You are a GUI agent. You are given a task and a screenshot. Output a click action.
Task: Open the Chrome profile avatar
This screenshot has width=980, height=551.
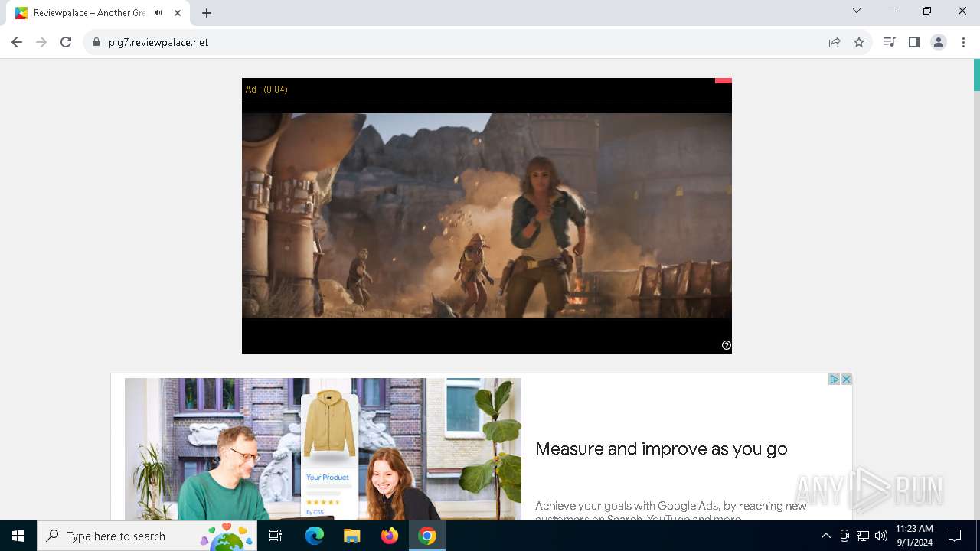tap(939, 42)
